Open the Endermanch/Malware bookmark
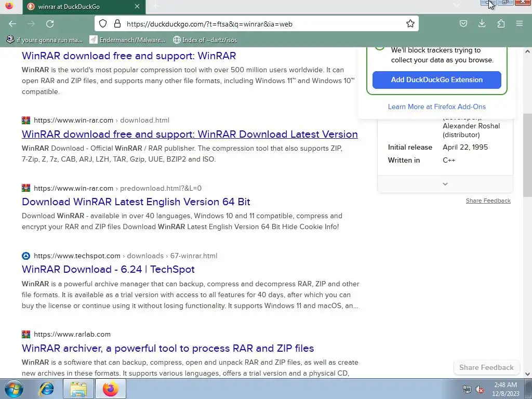 [x=128, y=40]
